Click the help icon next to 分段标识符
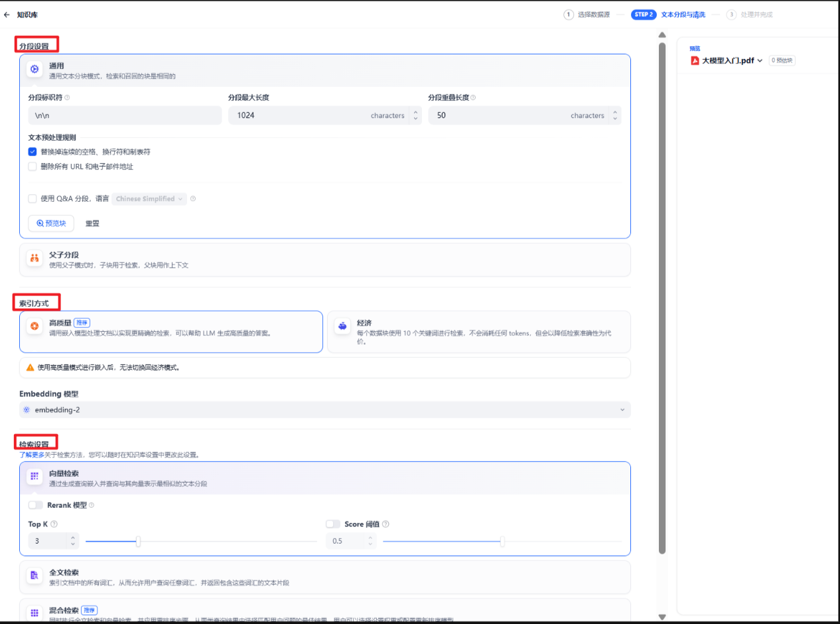The height and width of the screenshot is (624, 840). coord(67,98)
